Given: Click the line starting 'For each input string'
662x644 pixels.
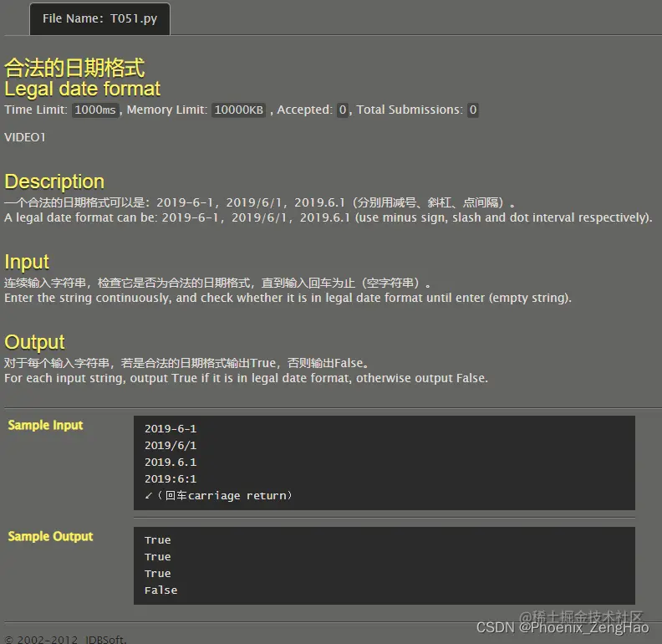Looking at the screenshot, I should (x=246, y=378).
